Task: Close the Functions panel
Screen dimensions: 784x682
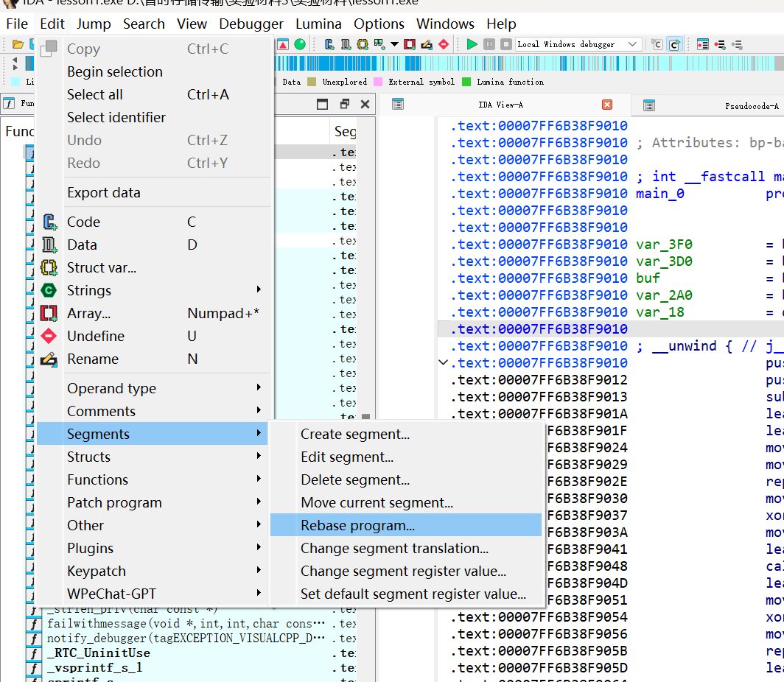Action: click(x=365, y=104)
